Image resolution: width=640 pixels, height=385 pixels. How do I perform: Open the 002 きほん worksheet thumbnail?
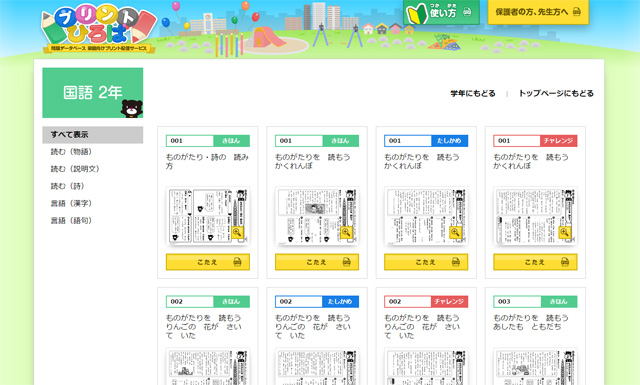208,366
